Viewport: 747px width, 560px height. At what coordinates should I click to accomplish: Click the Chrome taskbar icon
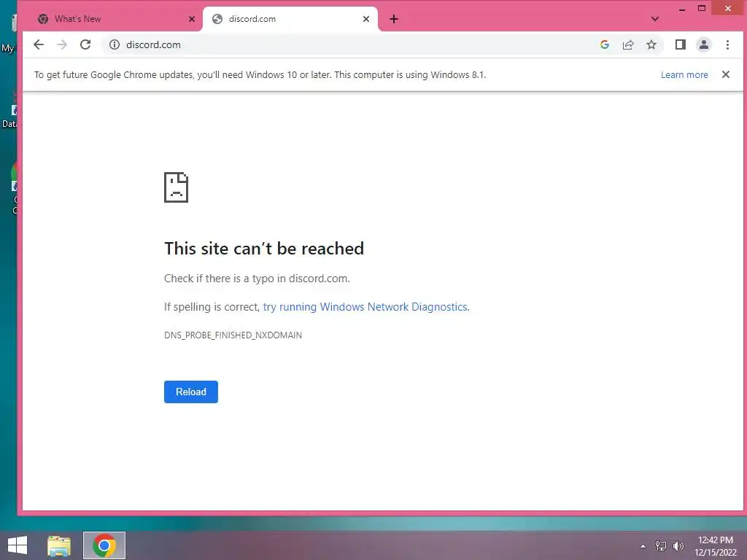point(104,545)
